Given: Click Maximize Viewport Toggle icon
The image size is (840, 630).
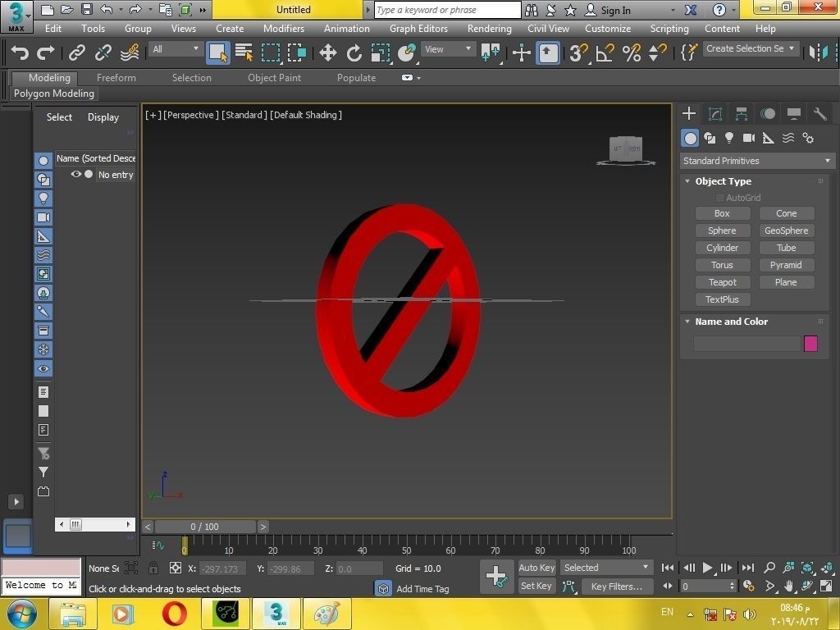Looking at the screenshot, I should point(826,586).
